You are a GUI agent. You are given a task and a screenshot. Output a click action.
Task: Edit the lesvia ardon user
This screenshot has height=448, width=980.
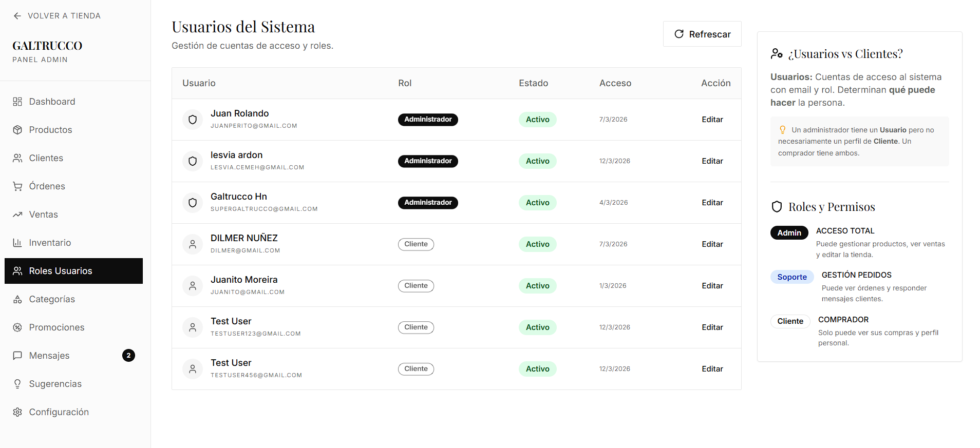[x=712, y=161]
